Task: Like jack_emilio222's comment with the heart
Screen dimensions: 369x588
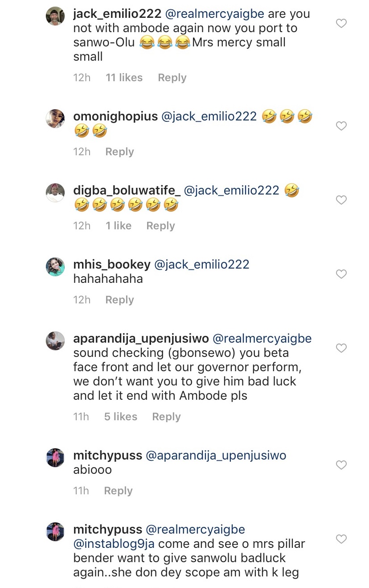Action: 341,23
